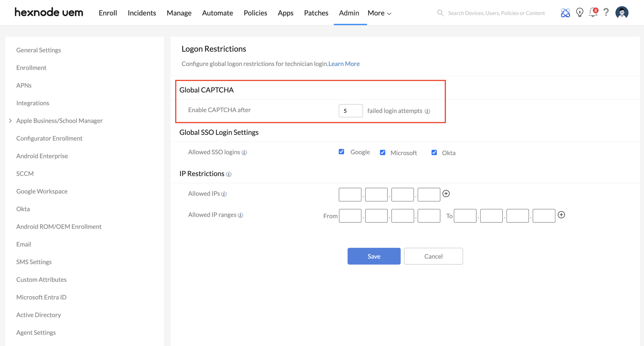Click the plus icon beside Allowed IP ranges

[561, 215]
